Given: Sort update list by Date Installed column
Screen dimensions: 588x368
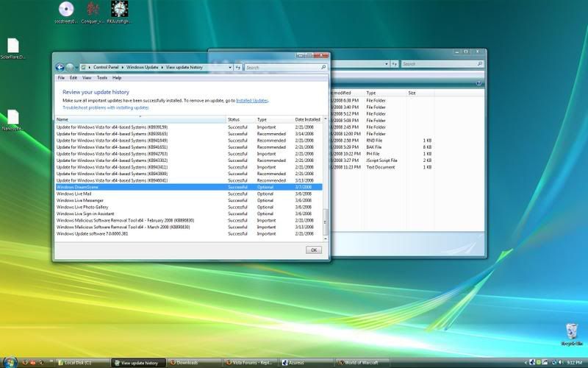Looking at the screenshot, I should (307, 119).
